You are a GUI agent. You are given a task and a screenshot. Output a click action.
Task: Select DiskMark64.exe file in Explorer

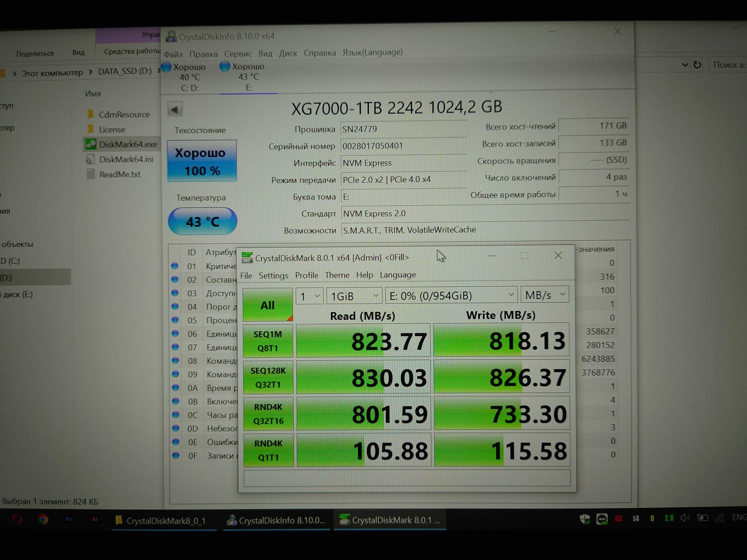122,144
